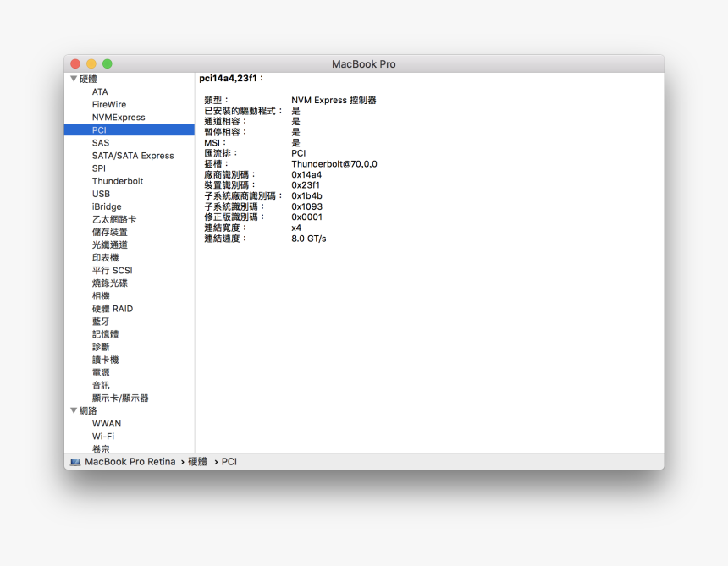Collapse the 硬體 section triangle

pyautogui.click(x=74, y=79)
